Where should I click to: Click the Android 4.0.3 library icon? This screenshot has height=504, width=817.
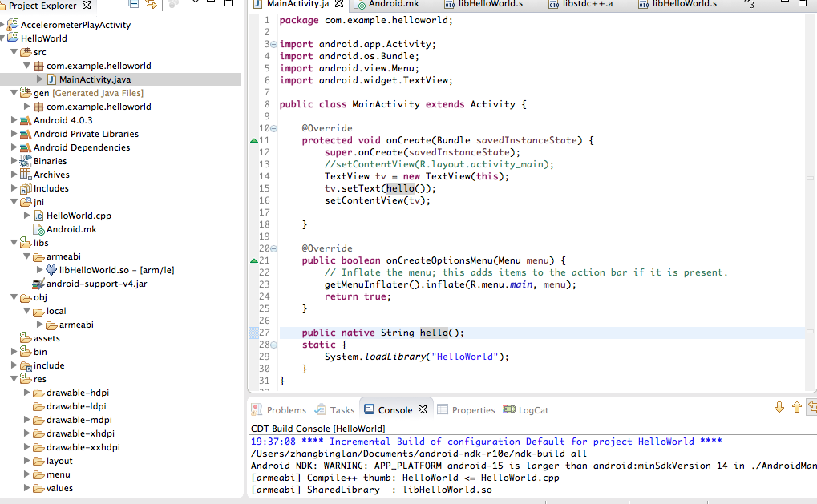click(x=26, y=120)
